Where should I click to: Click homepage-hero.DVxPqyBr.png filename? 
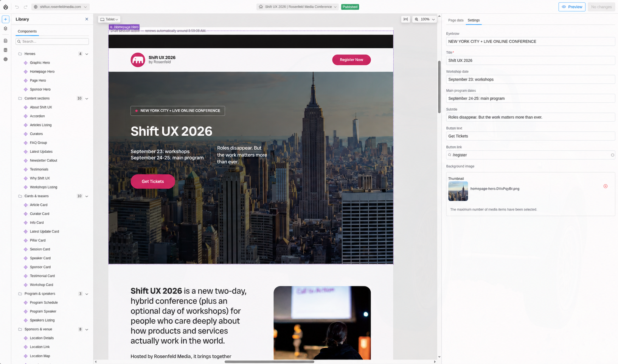[x=495, y=189]
